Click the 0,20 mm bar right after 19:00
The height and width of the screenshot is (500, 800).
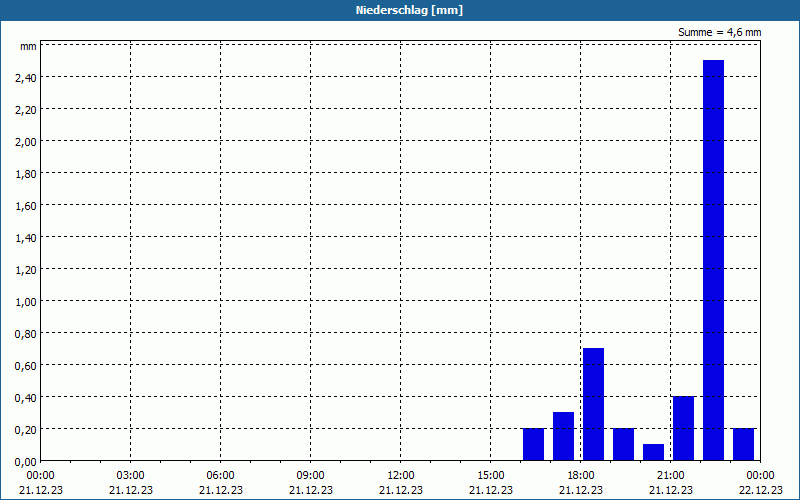(x=623, y=444)
